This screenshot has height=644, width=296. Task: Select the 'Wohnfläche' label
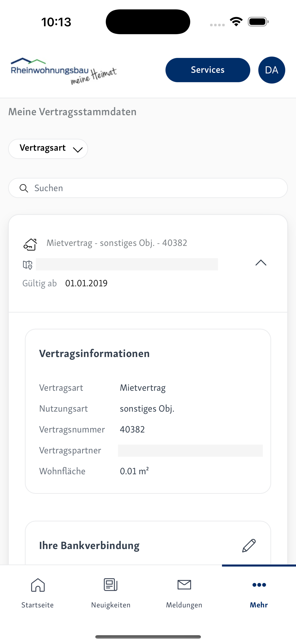62,471
